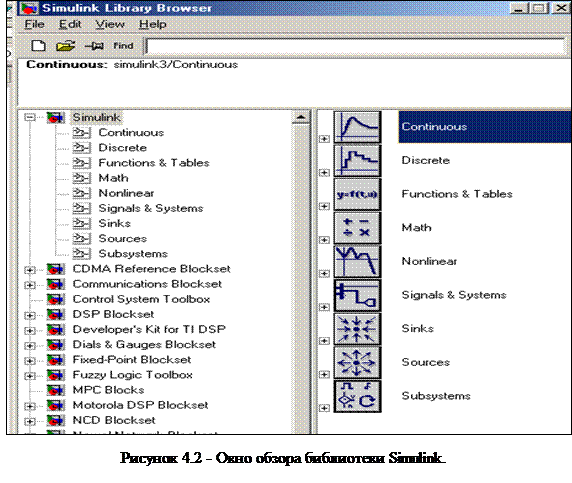This screenshot has width=572, height=483.
Task: Select Continuous in the library tree
Action: pyautogui.click(x=131, y=133)
